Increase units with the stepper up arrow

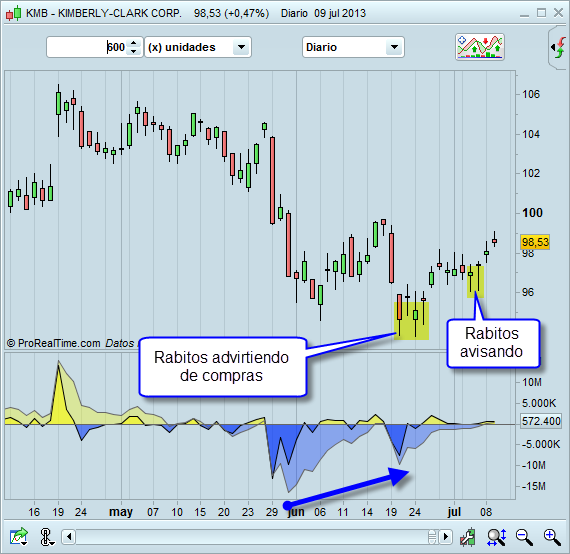134,43
